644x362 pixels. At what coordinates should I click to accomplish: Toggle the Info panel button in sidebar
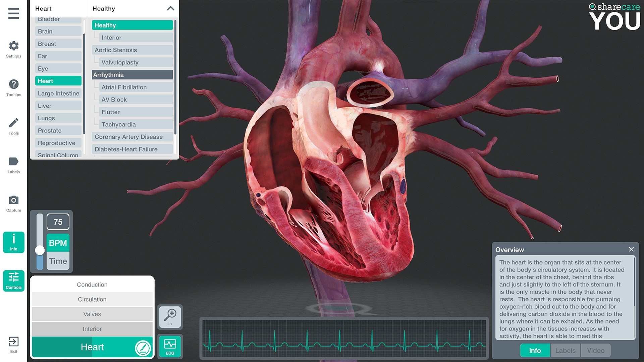13,242
